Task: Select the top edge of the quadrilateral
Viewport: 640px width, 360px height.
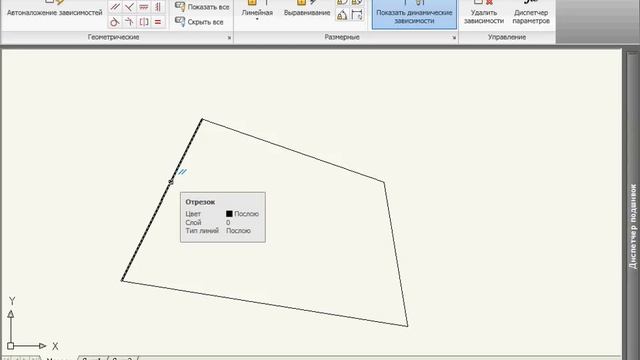Action: [x=293, y=151]
